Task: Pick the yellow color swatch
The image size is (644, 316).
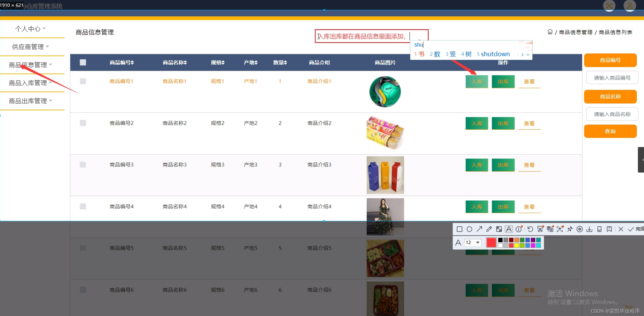Action: click(x=517, y=246)
